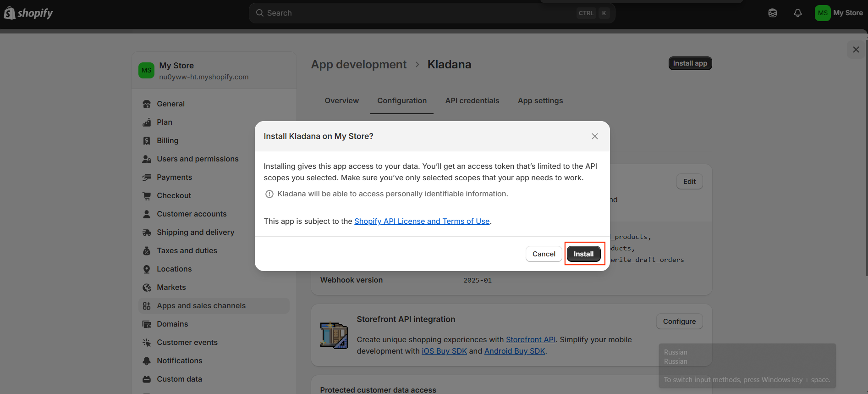Click the Customer events icon
868x394 pixels.
(x=147, y=343)
